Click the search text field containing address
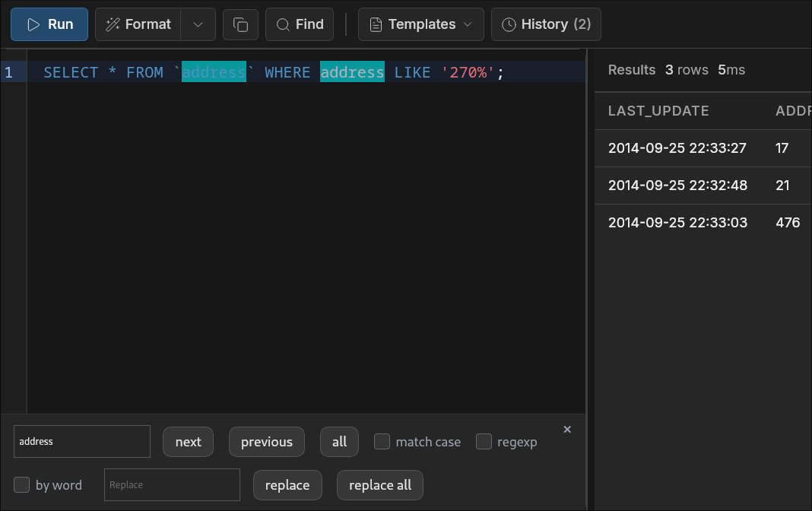Screen dimensions: 812x511 [82, 442]
